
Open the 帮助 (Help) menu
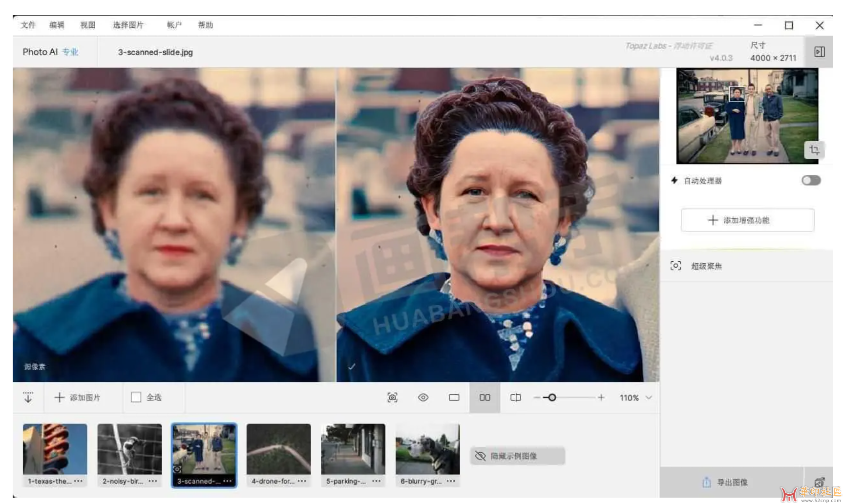coord(205,25)
